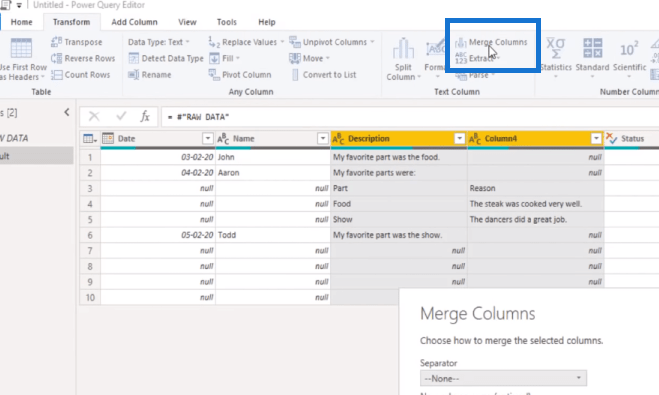Choose Detect Data Type
The height and width of the screenshot is (395, 659).
pyautogui.click(x=166, y=58)
